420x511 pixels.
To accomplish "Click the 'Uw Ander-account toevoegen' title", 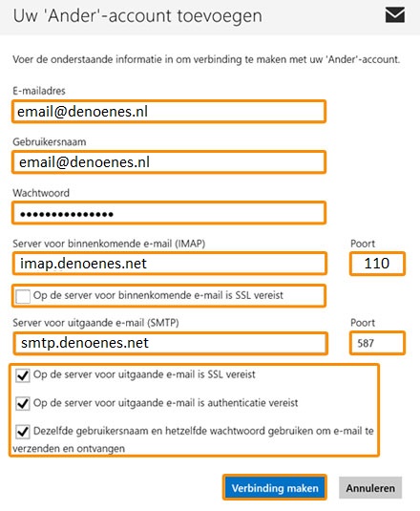I will (137, 16).
